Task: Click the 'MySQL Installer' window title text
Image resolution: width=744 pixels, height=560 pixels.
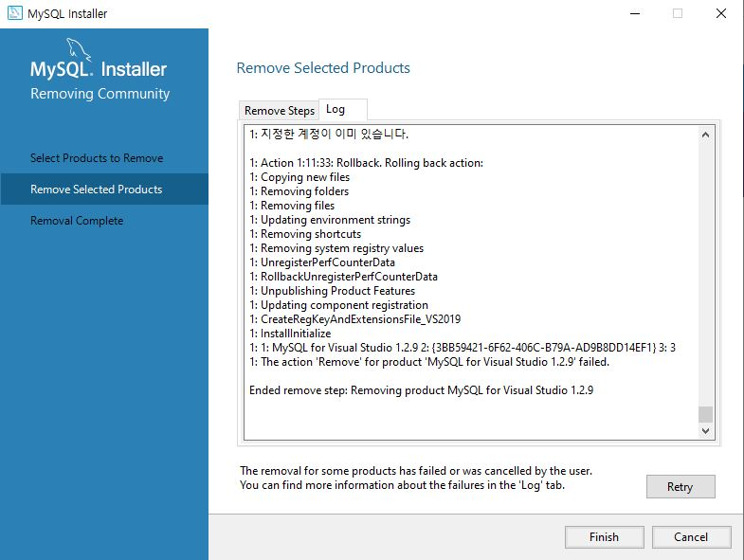Action: click(67, 14)
